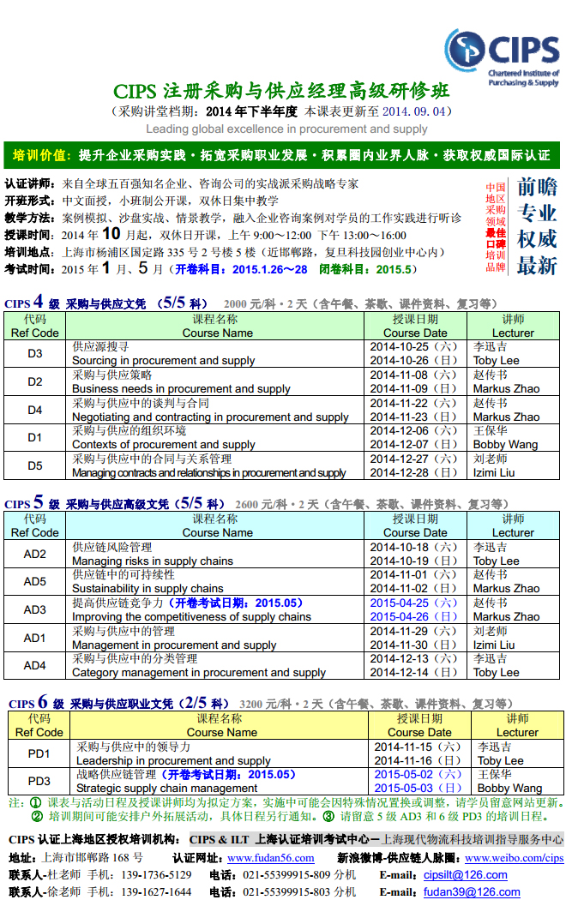Click the fudan39@126.com email link
This screenshot has height=924, width=566.
pyautogui.click(x=472, y=892)
